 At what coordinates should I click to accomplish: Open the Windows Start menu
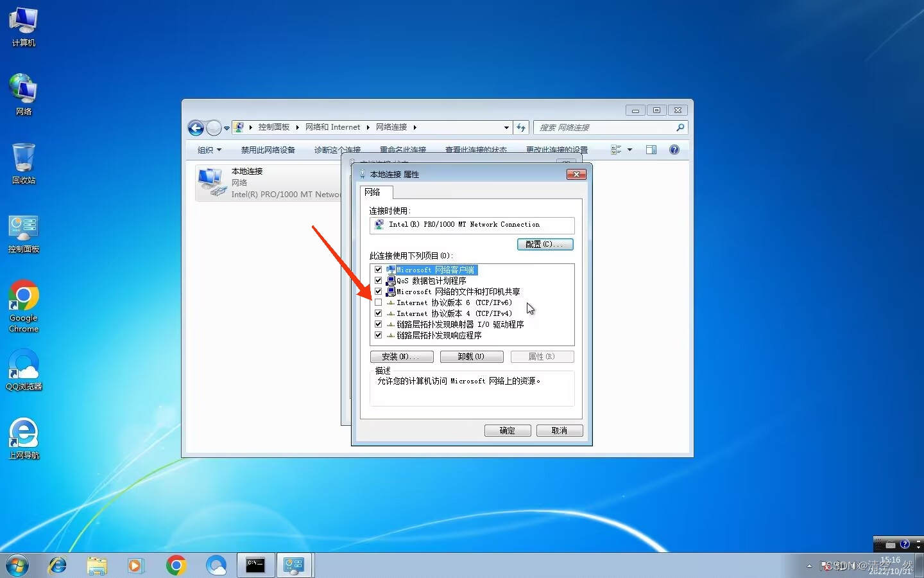[17, 565]
